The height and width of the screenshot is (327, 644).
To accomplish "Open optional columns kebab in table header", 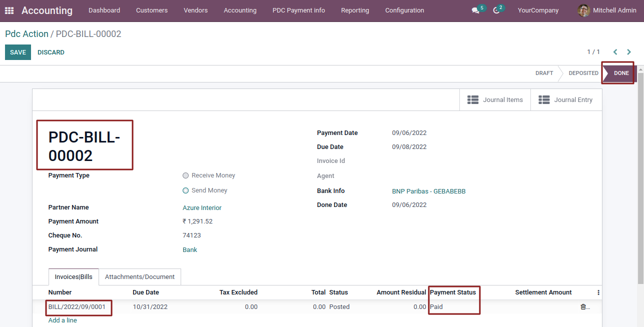I will (x=598, y=292).
